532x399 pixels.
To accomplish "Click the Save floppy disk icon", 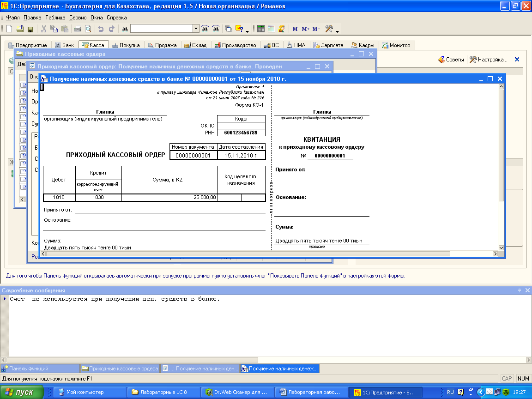I will click(x=30, y=29).
